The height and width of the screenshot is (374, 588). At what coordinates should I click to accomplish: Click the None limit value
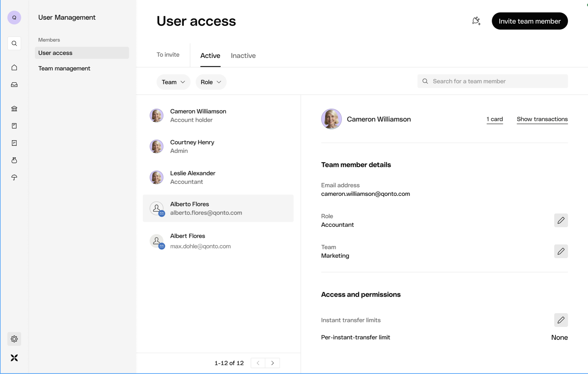coord(559,337)
